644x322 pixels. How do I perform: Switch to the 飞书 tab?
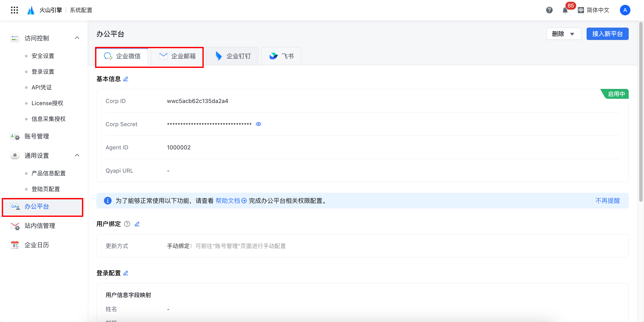click(281, 56)
